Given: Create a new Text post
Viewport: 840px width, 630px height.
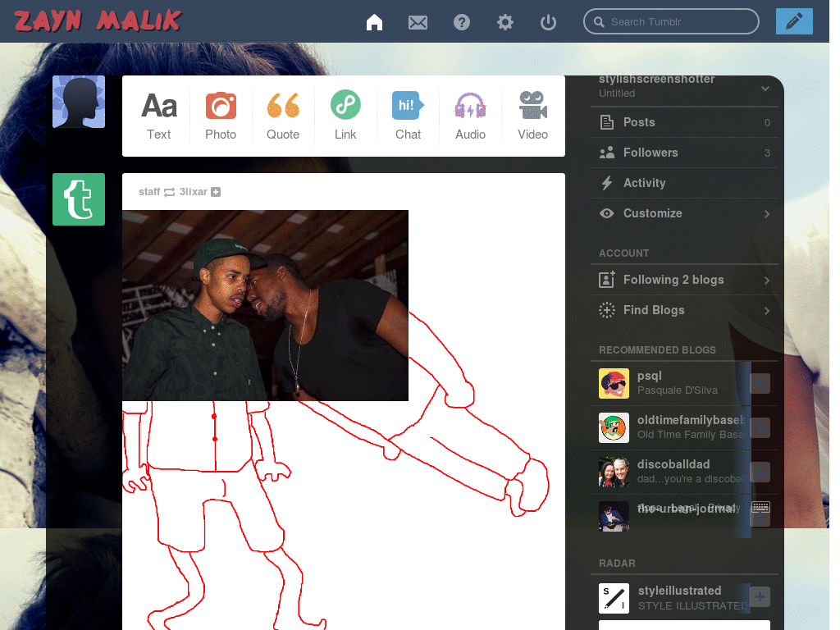Looking at the screenshot, I should [x=159, y=116].
